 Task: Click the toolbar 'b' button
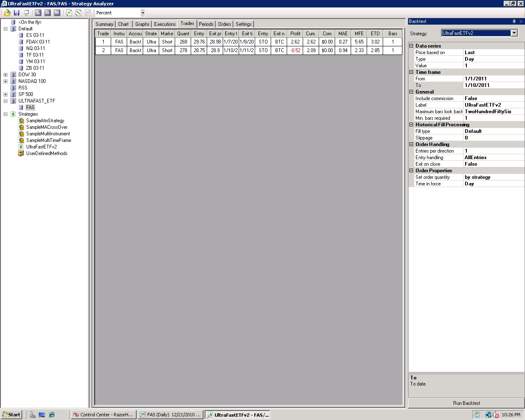(x=38, y=13)
